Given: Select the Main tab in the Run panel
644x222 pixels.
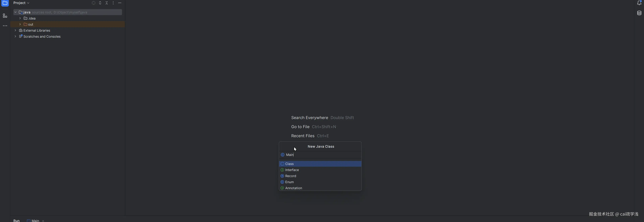Looking at the screenshot, I should point(35,220).
